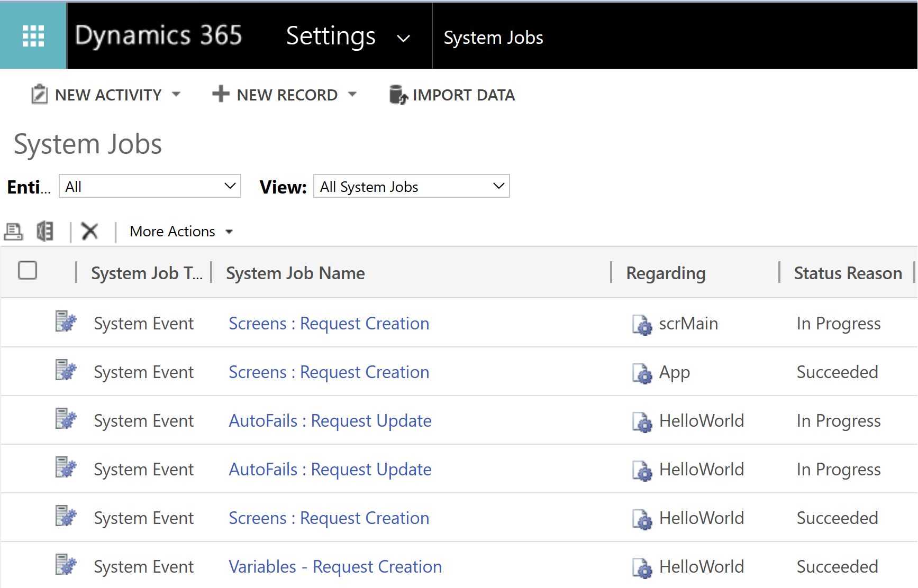Click the Print icon in the grid toolbar
Image resolution: width=918 pixels, height=588 pixels.
click(13, 231)
